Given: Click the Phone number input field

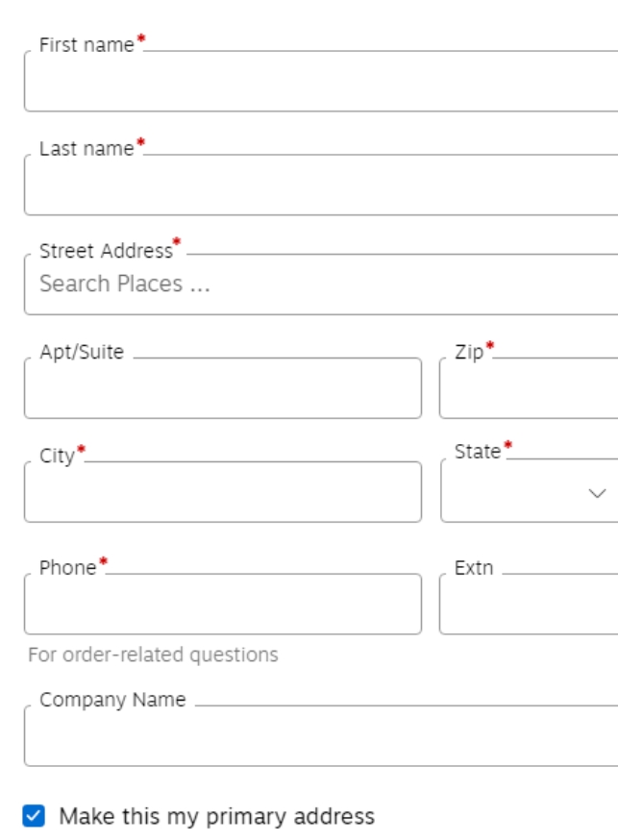Looking at the screenshot, I should click(x=222, y=605).
